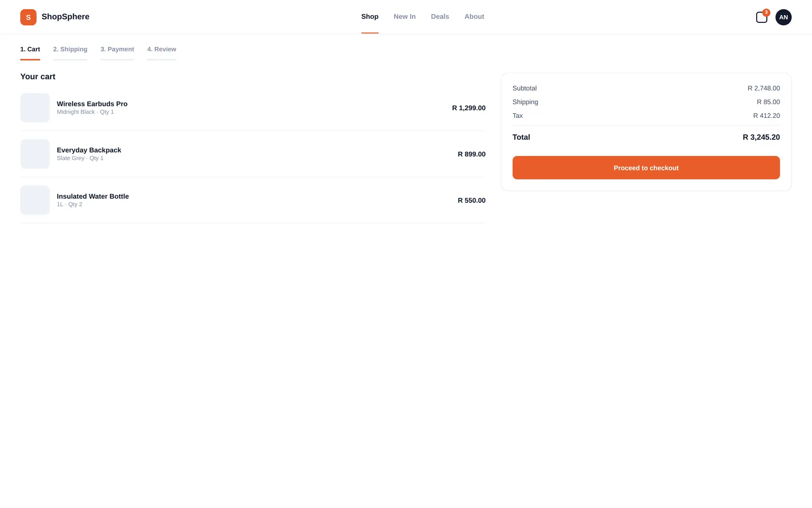Click the Total value R 3,245.20

[x=761, y=137]
